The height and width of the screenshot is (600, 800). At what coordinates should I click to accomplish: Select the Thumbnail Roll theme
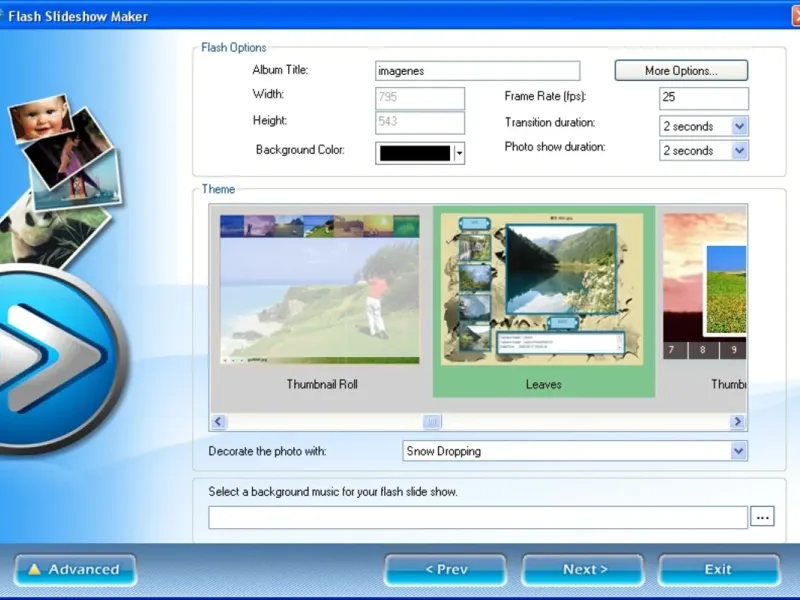coord(320,289)
